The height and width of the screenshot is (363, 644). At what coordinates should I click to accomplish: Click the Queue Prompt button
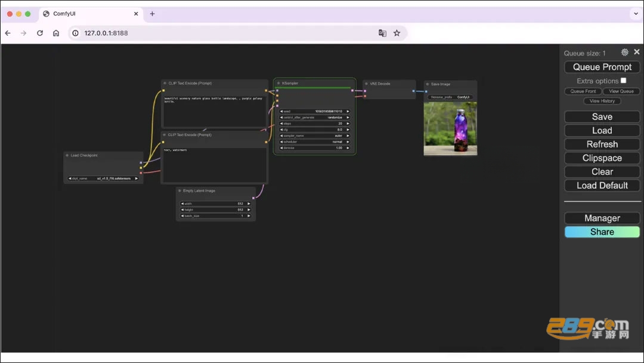(602, 67)
